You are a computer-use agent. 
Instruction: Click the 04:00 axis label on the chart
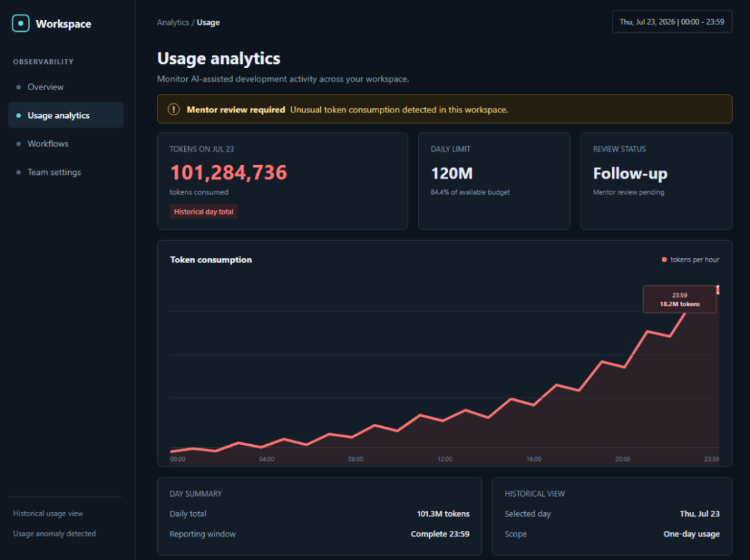click(267, 459)
